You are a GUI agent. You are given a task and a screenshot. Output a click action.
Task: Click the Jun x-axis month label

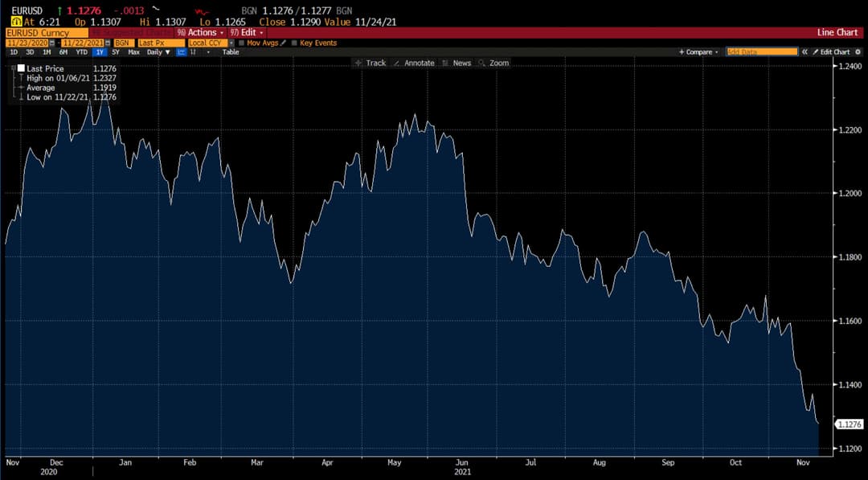[x=462, y=463]
